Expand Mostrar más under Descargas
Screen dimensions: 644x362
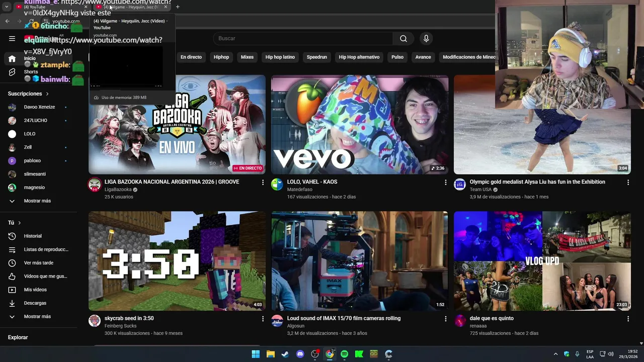coord(38,316)
